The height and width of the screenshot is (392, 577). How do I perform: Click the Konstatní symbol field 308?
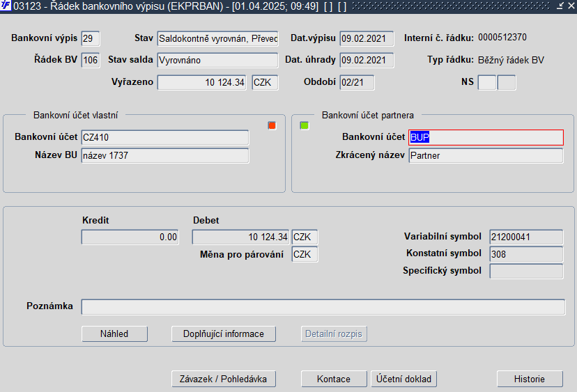tap(526, 254)
